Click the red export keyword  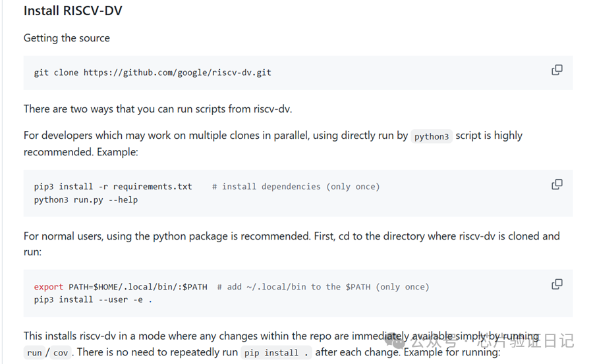pyautogui.click(x=49, y=287)
